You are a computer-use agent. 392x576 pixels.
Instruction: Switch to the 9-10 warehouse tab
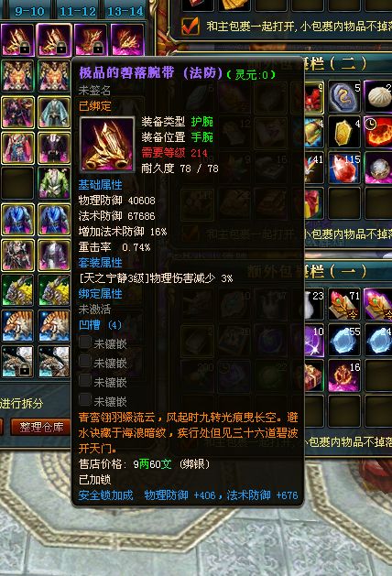28,11
